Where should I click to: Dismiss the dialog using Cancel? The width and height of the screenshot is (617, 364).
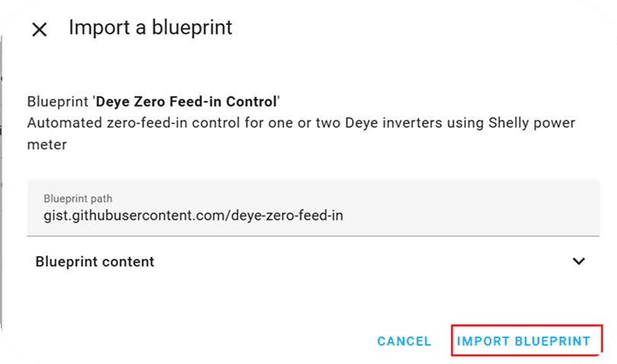404,341
